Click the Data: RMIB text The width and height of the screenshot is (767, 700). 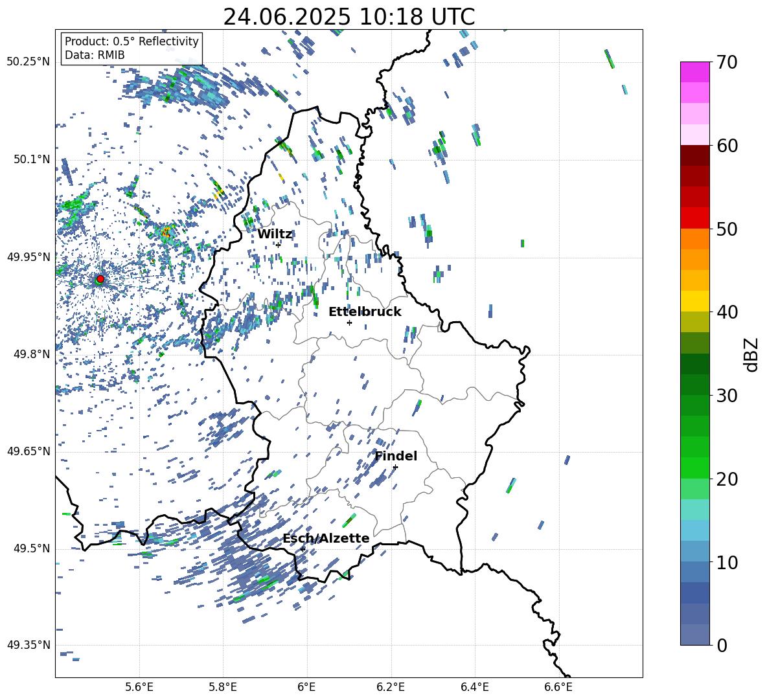[x=95, y=55]
